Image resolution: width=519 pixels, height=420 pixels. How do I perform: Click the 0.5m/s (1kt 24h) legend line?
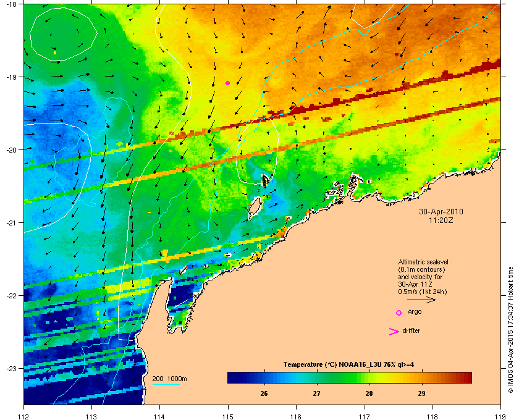coord(423,292)
